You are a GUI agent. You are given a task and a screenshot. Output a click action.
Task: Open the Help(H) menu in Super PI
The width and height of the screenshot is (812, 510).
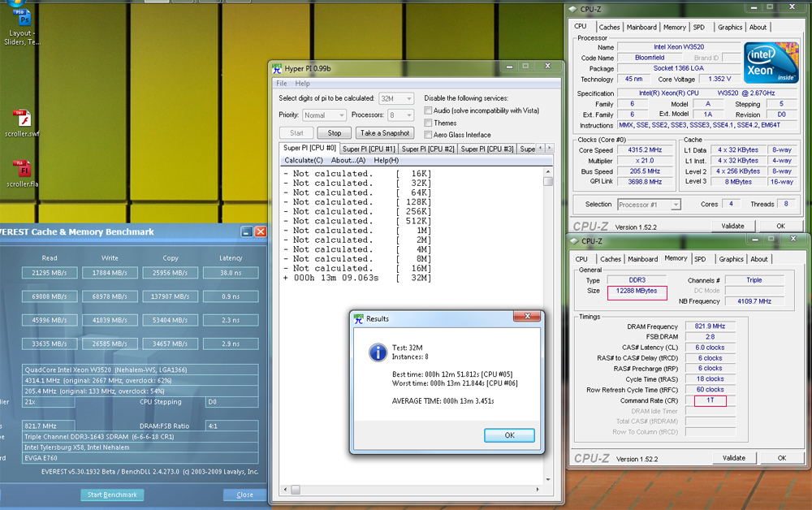387,160
